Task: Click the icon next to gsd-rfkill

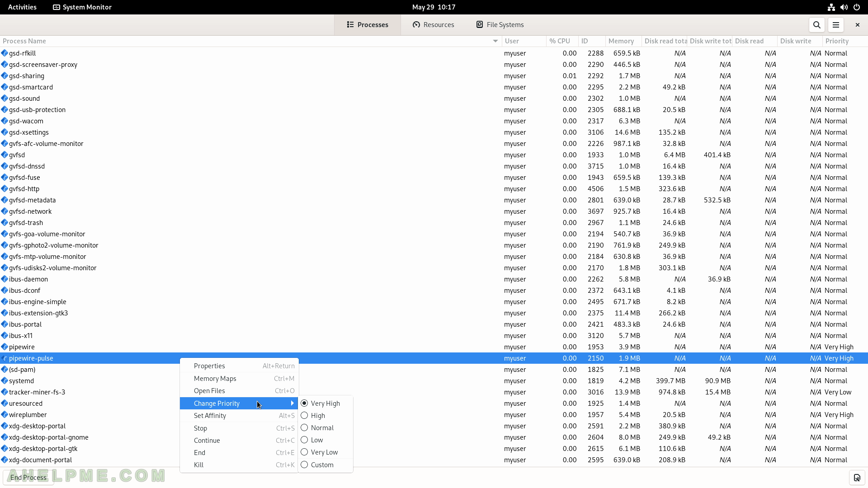Action: click(5, 53)
